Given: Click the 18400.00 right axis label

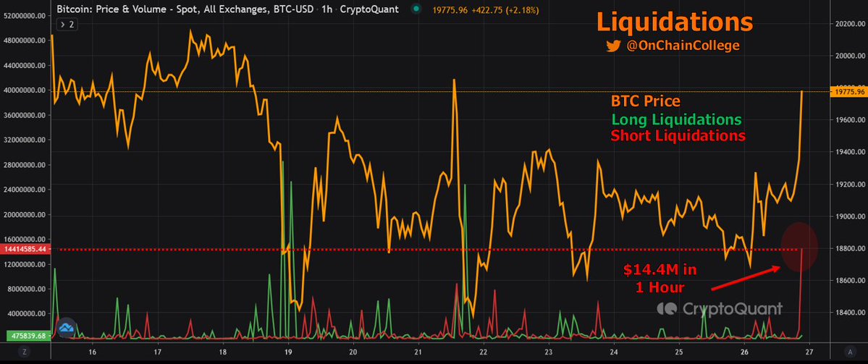Looking at the screenshot, I should 849,313.
